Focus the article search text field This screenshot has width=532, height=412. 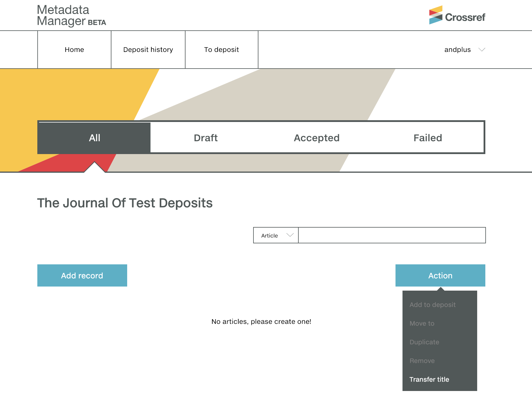coord(392,235)
